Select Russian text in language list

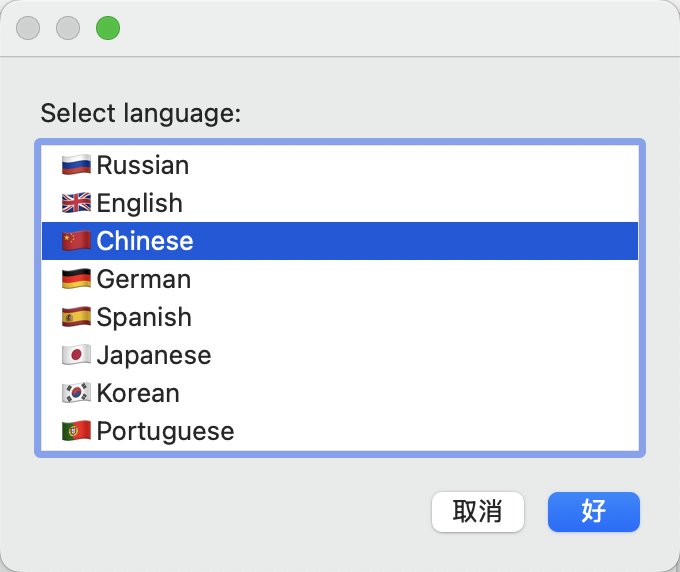tap(142, 165)
